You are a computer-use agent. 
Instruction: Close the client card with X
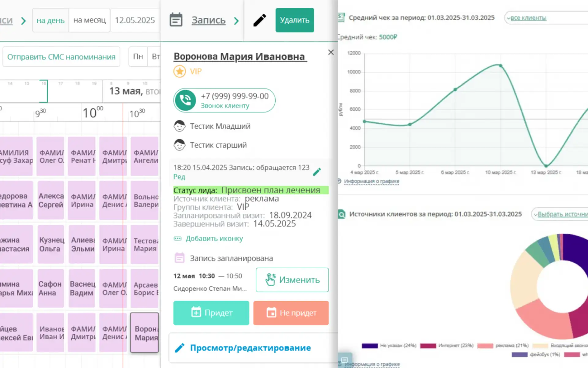pos(331,52)
